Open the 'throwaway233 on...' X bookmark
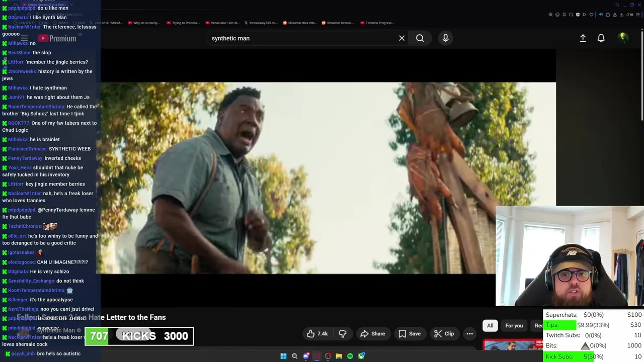Screen dimensions: 644x362 [261, 23]
